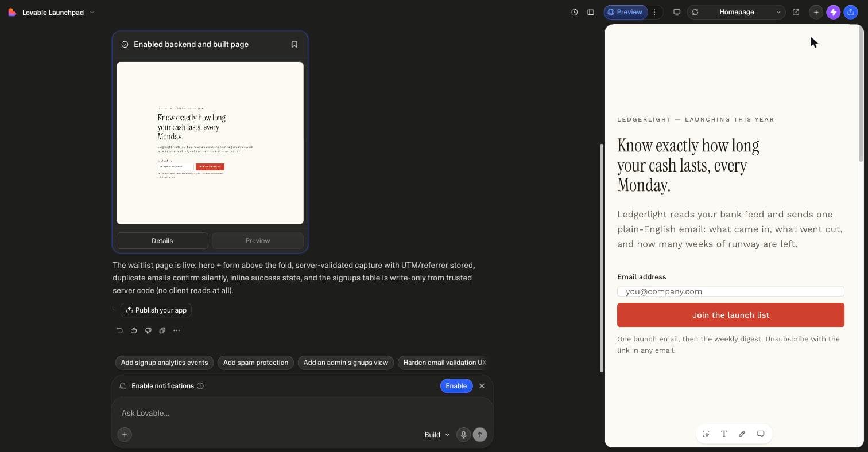The image size is (868, 452).
Task: Click the purple lightning bolt button
Action: pyautogui.click(x=834, y=12)
